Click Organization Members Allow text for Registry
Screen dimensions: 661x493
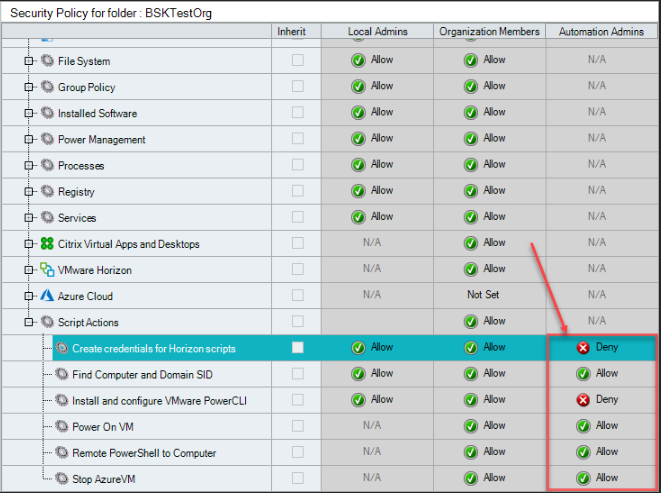pyautogui.click(x=494, y=191)
